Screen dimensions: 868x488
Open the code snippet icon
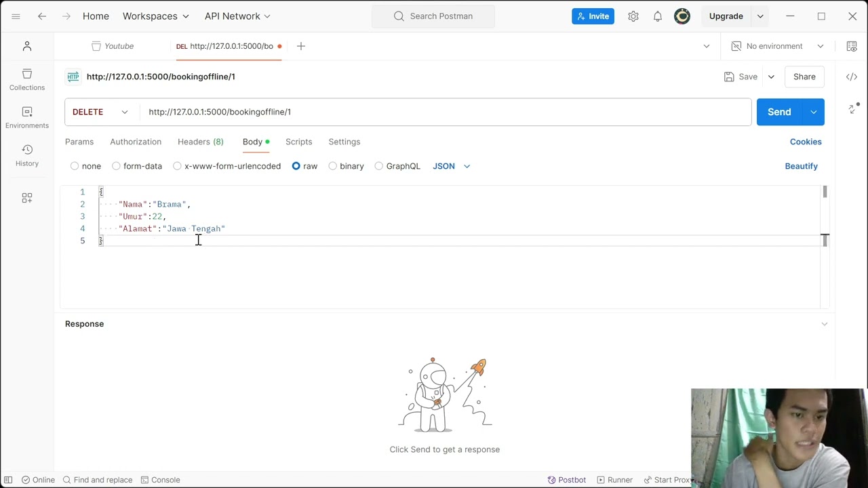(x=852, y=77)
